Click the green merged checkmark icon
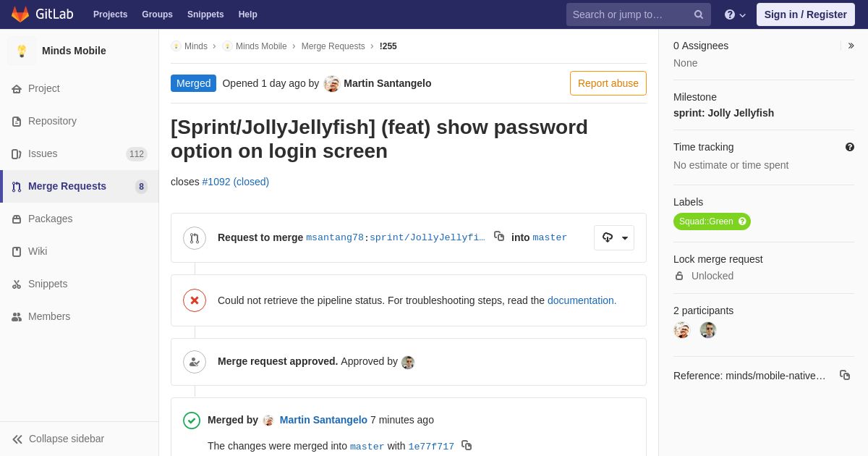Viewport: 868px width, 456px height. [x=192, y=421]
